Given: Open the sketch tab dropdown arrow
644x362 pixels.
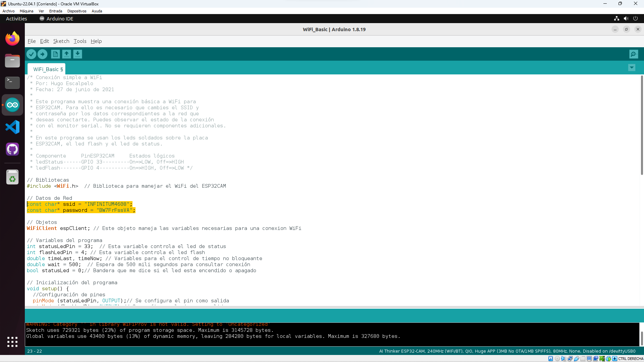Looking at the screenshot, I should point(632,67).
